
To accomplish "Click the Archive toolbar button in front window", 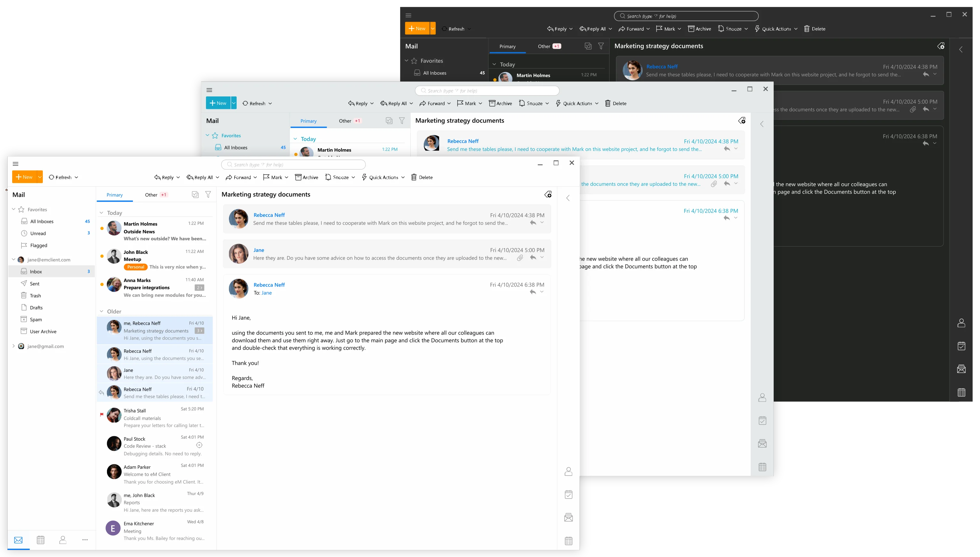I will click(x=307, y=177).
